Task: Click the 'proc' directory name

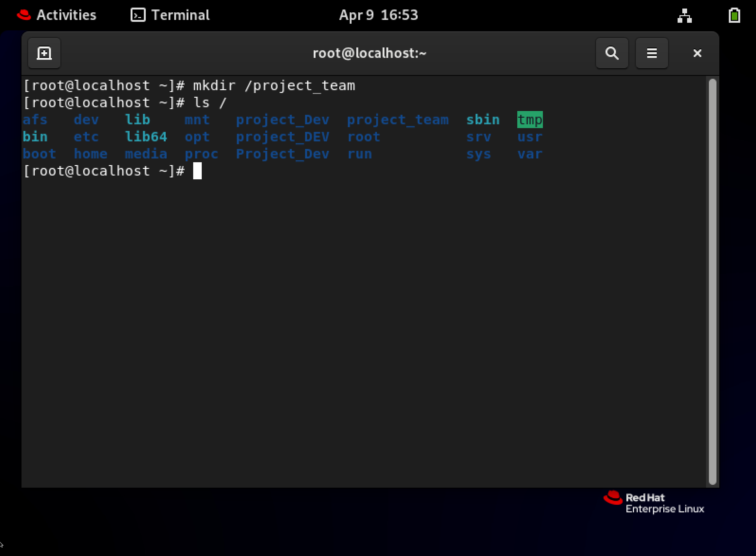Action: point(201,154)
